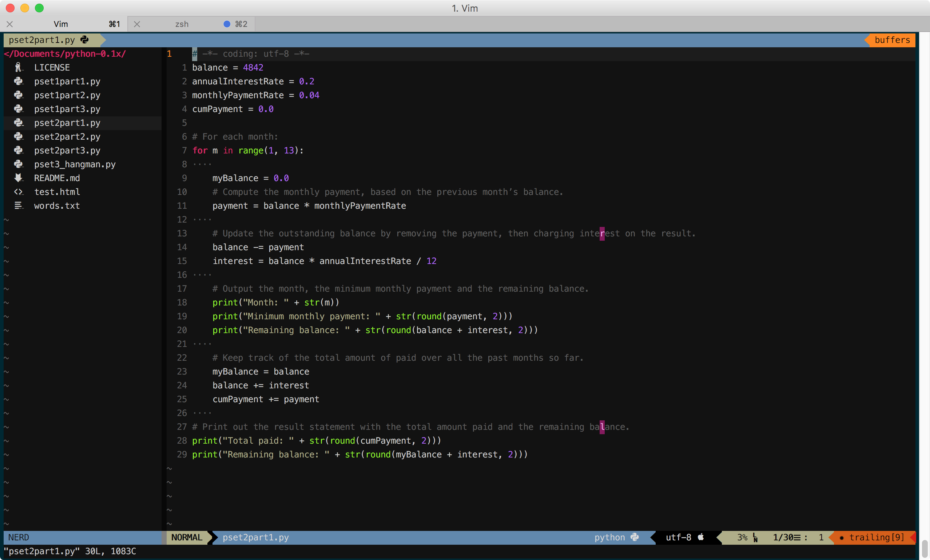Close the zsh terminal tab

click(137, 24)
